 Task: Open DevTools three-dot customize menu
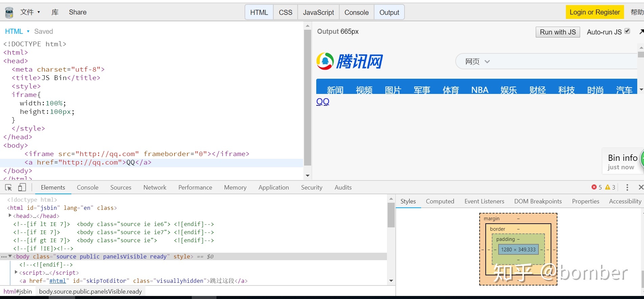pos(627,187)
